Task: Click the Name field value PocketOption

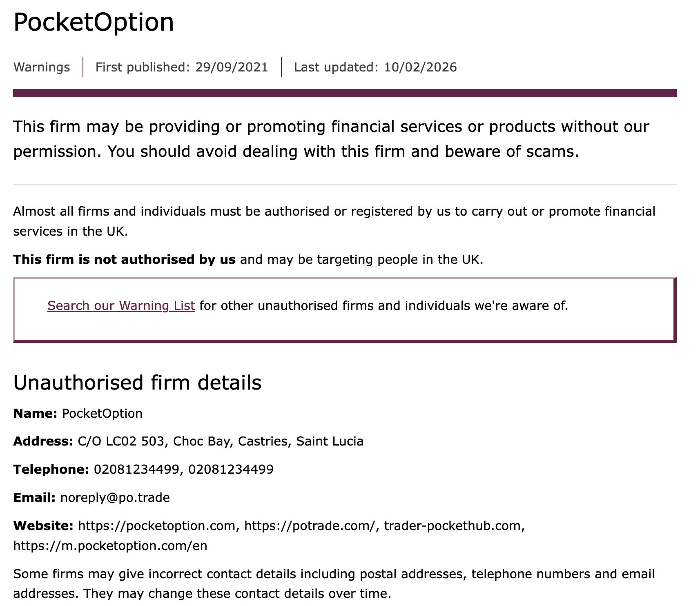Action: click(102, 414)
